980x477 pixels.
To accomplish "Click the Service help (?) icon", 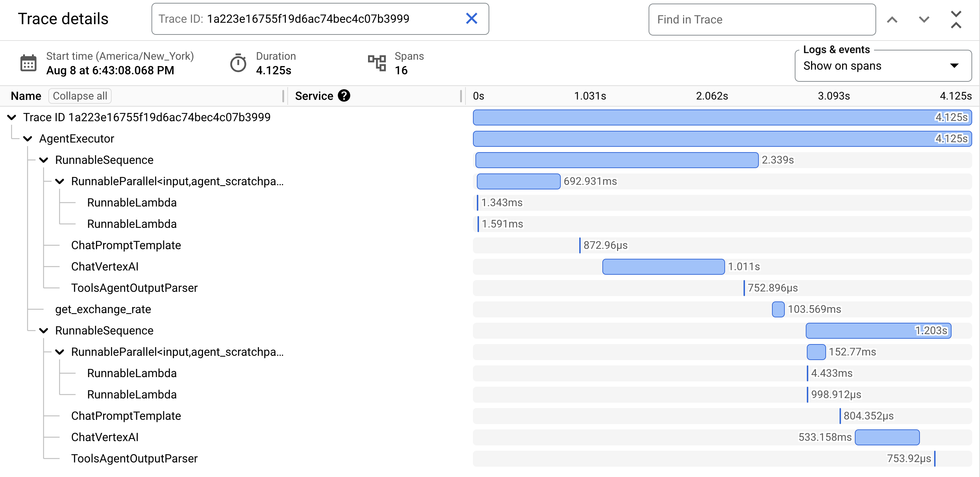I will coord(346,96).
